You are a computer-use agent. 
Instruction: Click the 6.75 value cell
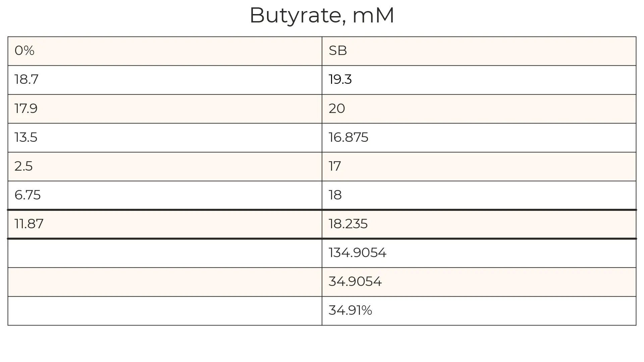164,195
